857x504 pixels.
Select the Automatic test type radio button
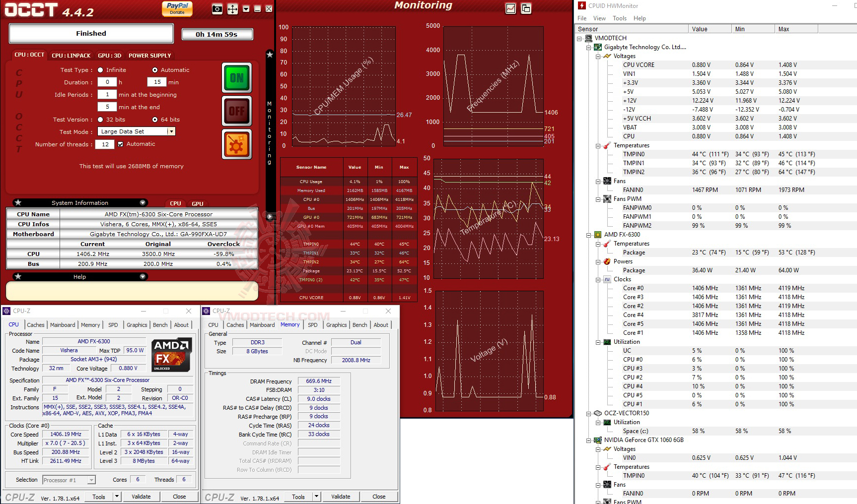[x=155, y=70]
